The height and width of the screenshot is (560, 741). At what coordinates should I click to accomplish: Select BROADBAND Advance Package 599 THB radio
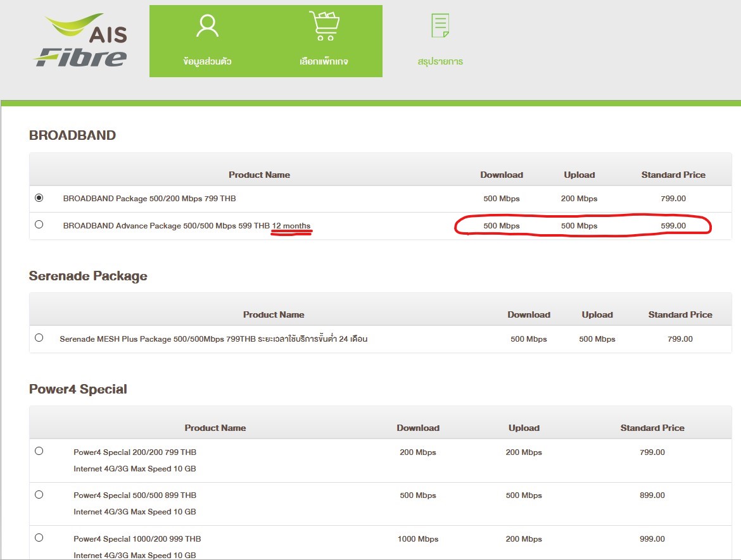39,225
